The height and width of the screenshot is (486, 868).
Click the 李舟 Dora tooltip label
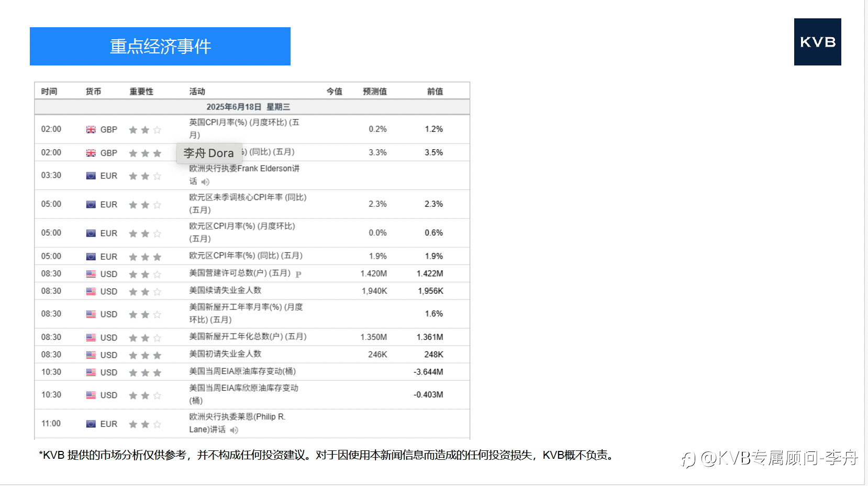point(209,153)
